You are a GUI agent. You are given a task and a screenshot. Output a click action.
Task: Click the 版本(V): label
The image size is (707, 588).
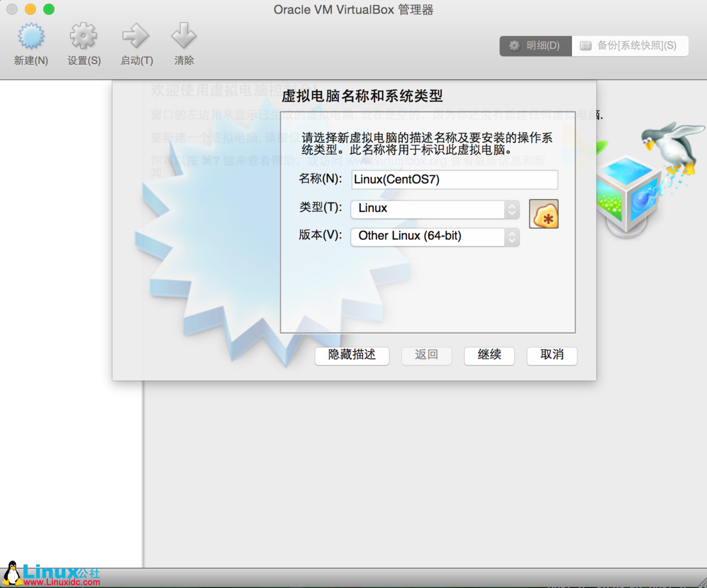(320, 235)
